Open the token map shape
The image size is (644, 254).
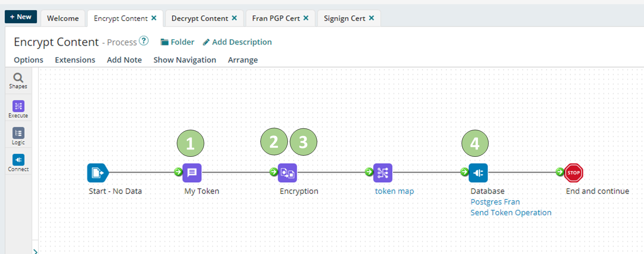383,172
